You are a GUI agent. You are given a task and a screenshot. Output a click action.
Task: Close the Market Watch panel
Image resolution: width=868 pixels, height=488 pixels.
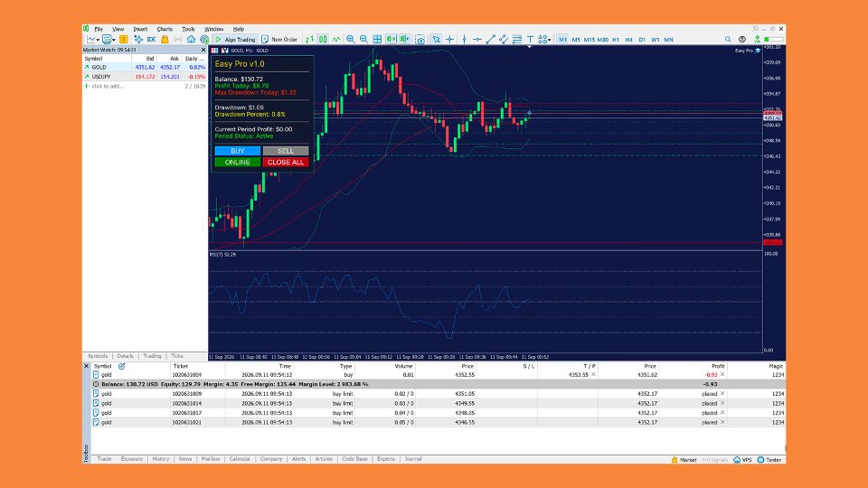tap(203, 50)
